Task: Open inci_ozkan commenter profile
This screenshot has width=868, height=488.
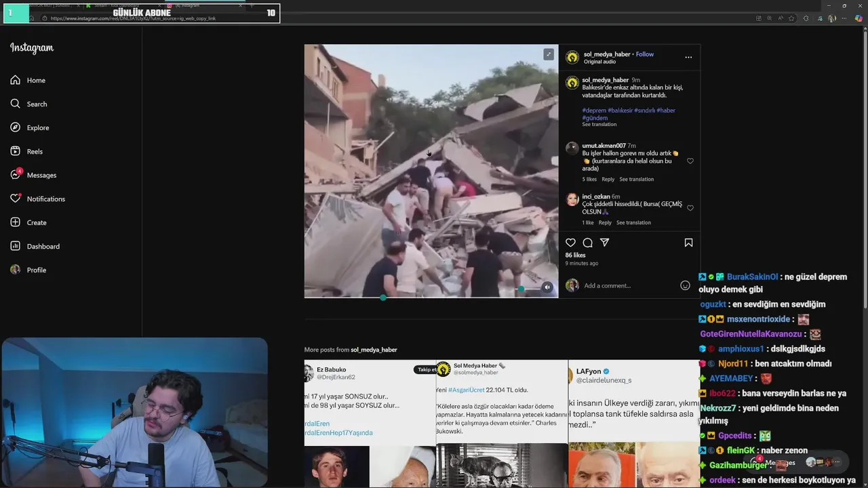Action: pyautogui.click(x=596, y=197)
